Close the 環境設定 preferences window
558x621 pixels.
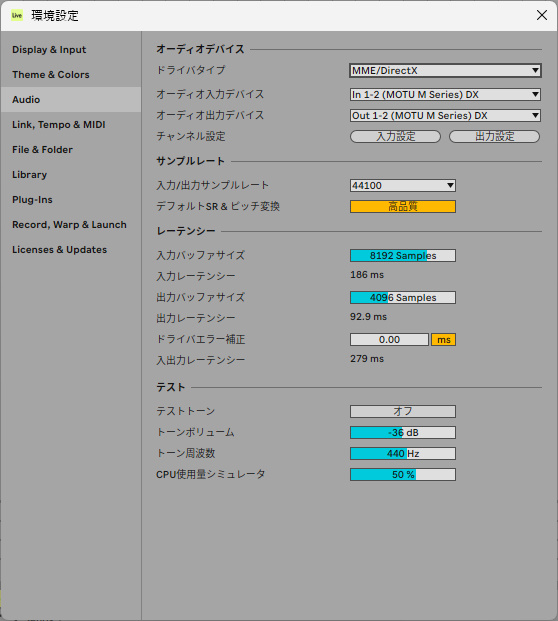pyautogui.click(x=542, y=15)
